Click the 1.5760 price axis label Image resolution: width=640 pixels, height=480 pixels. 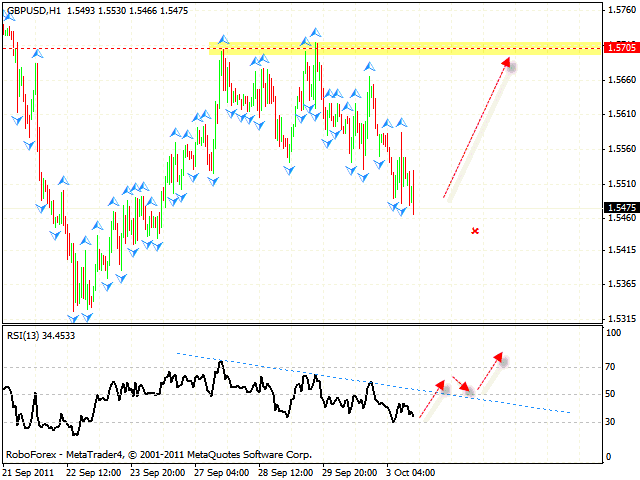click(619, 11)
